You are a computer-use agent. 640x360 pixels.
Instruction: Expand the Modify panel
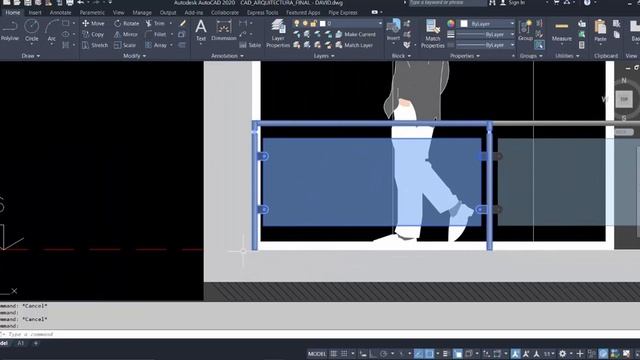tap(134, 56)
